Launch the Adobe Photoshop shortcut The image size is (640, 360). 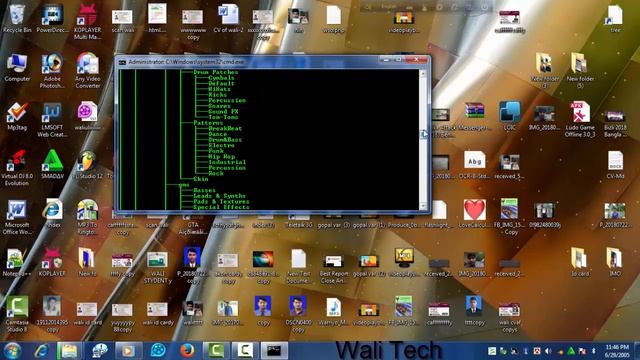(52, 70)
